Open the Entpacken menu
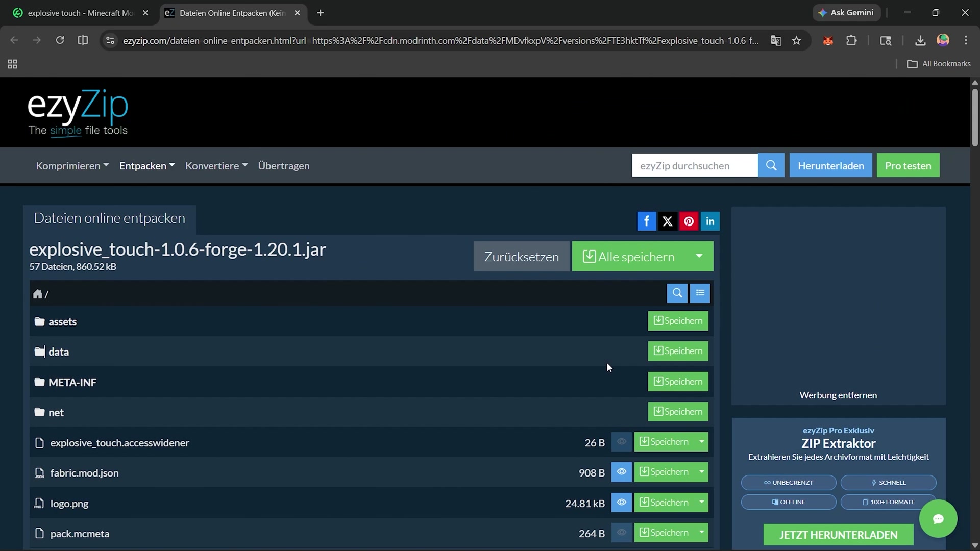980x551 pixels. (146, 166)
